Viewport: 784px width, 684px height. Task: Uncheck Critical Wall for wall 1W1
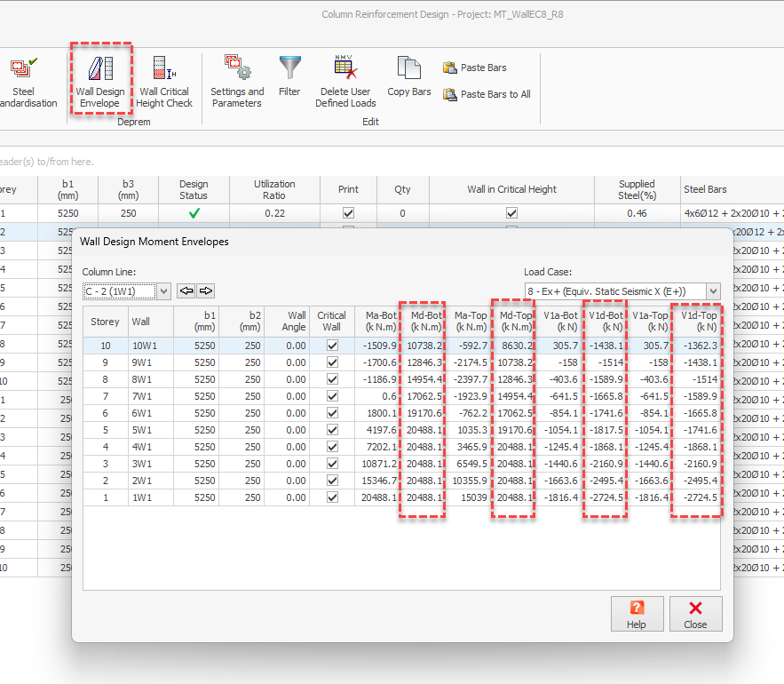pyautogui.click(x=331, y=497)
